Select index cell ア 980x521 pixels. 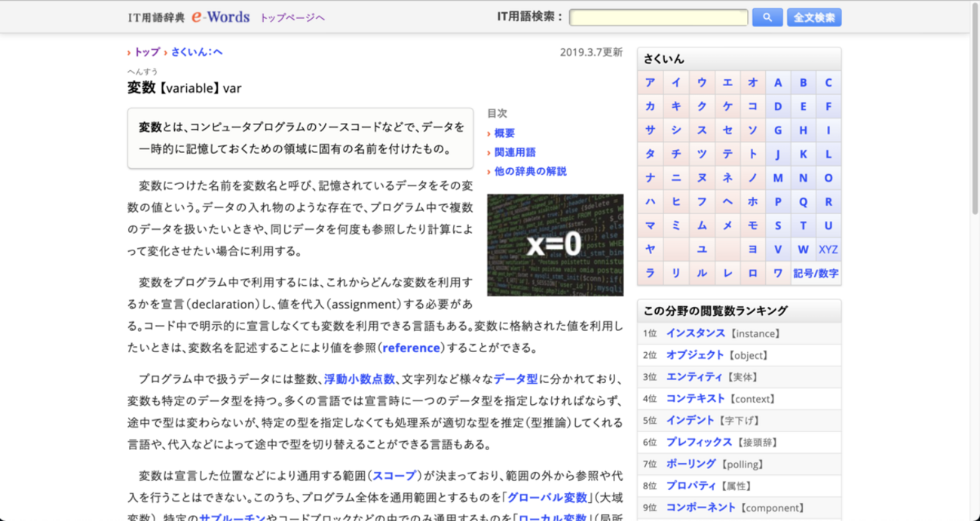650,83
